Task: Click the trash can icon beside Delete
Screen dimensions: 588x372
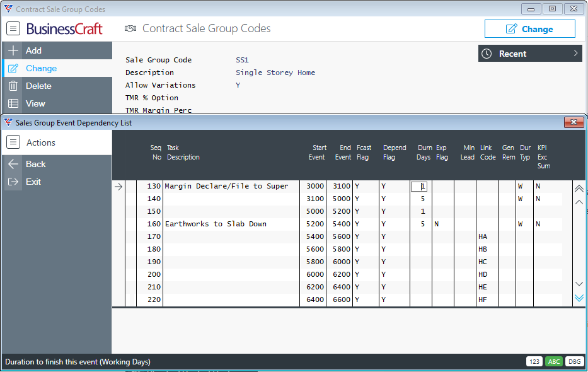Action: [x=13, y=86]
